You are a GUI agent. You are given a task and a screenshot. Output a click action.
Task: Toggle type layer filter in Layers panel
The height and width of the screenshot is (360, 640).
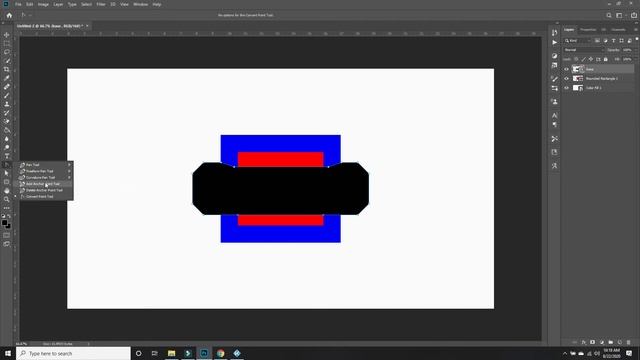point(613,41)
